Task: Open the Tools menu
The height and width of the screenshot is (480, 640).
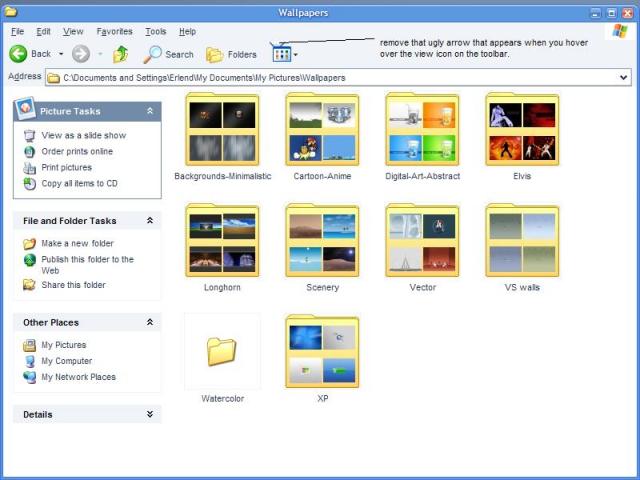Action: [x=156, y=31]
